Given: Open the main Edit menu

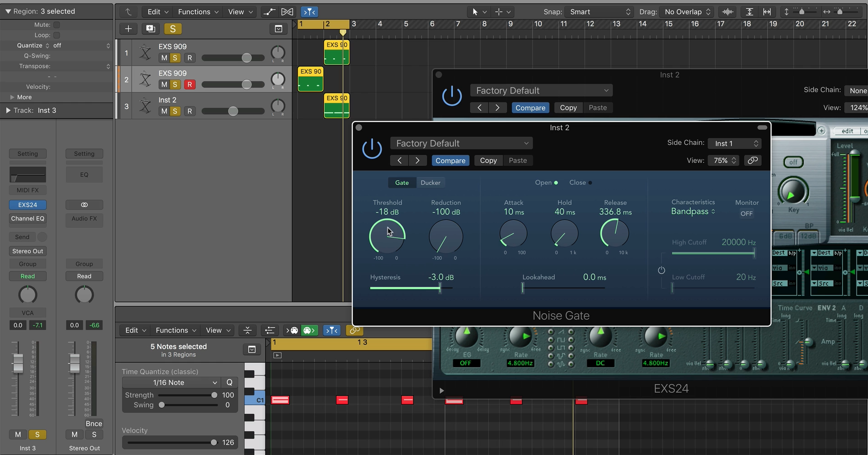Looking at the screenshot, I should coord(158,12).
